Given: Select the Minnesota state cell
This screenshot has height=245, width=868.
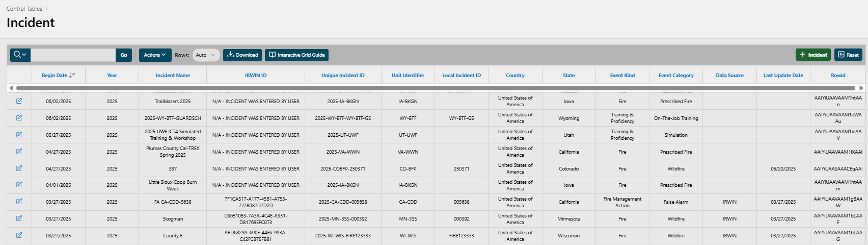Looking at the screenshot, I should 569,218.
